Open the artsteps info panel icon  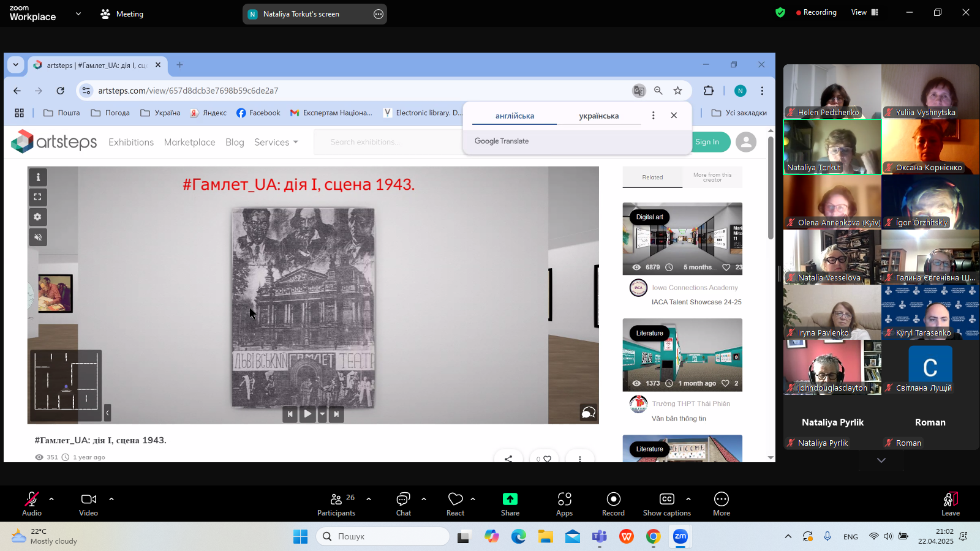[38, 177]
